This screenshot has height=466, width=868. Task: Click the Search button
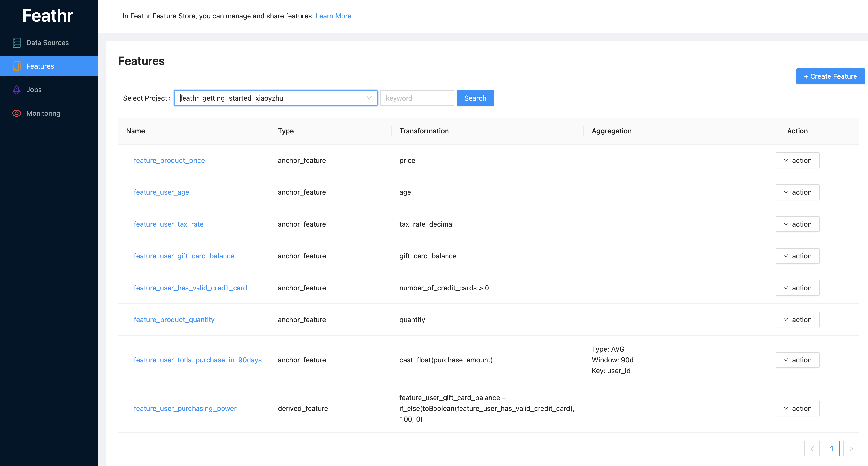475,98
